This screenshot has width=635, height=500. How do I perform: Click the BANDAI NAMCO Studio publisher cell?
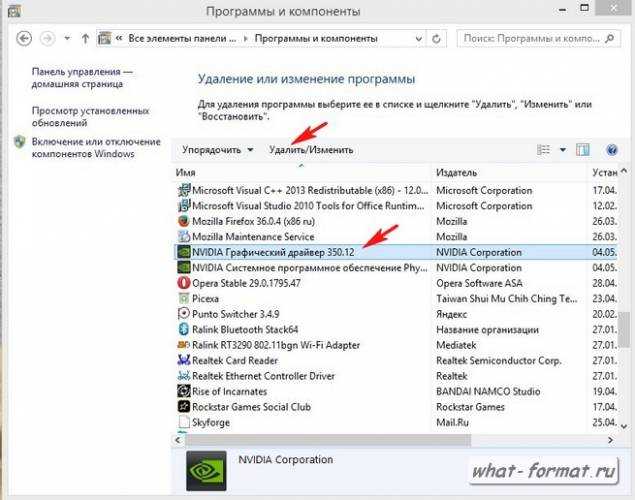[488, 391]
